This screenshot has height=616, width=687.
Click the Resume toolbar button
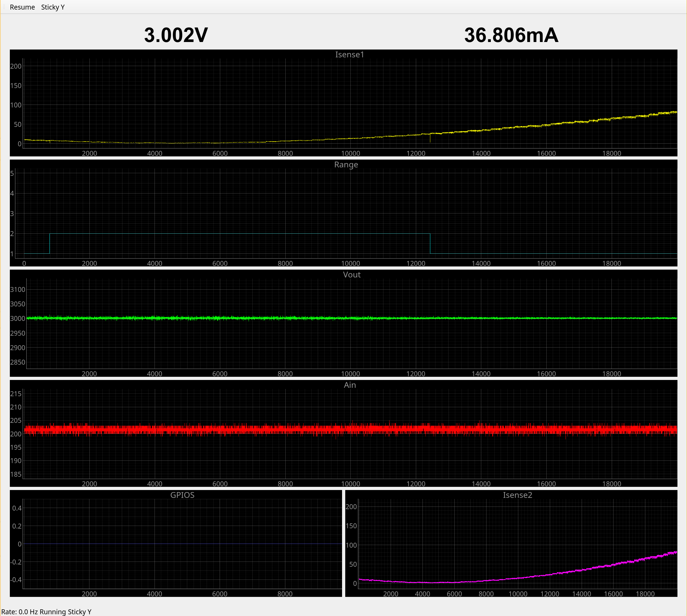point(22,7)
